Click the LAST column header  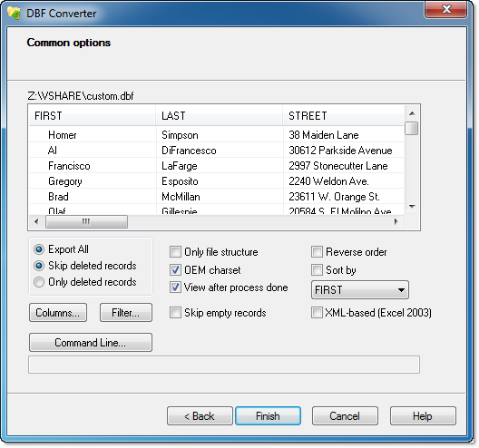[x=219, y=116]
